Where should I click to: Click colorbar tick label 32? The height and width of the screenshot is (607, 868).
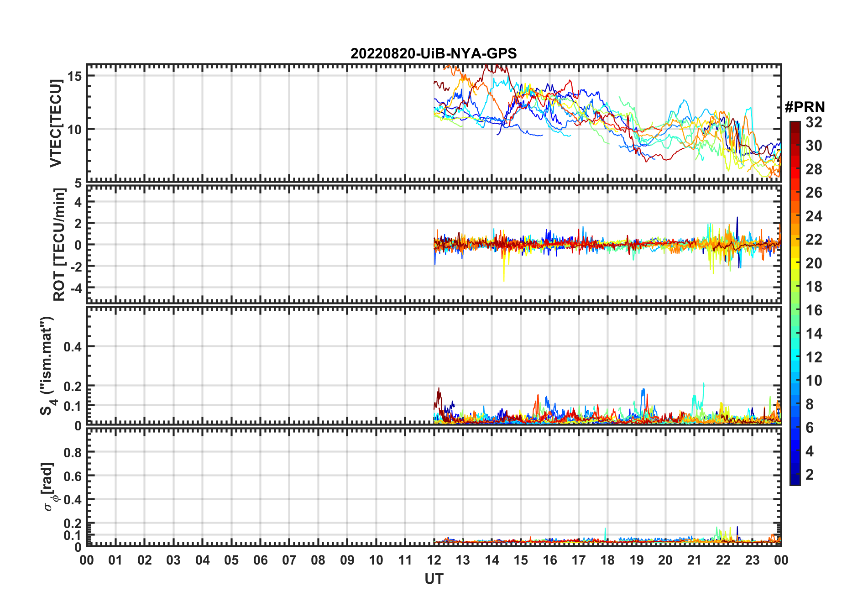pyautogui.click(x=814, y=122)
